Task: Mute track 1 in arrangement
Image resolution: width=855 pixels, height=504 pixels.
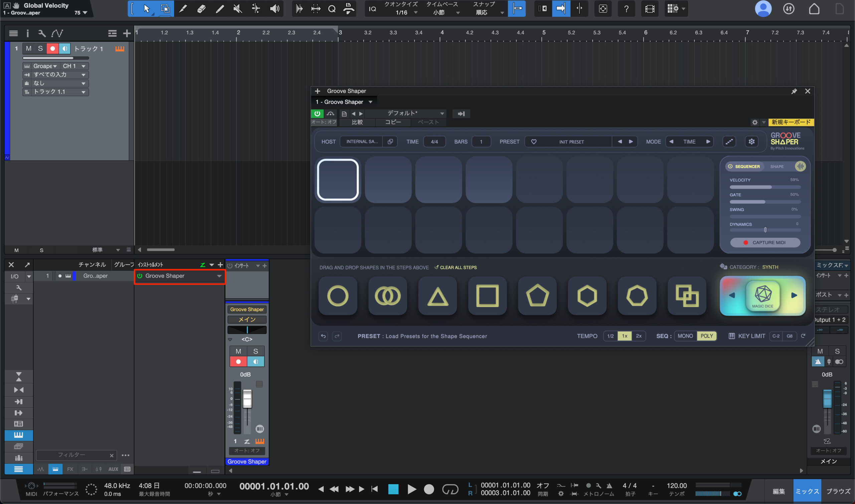Action: [28, 48]
